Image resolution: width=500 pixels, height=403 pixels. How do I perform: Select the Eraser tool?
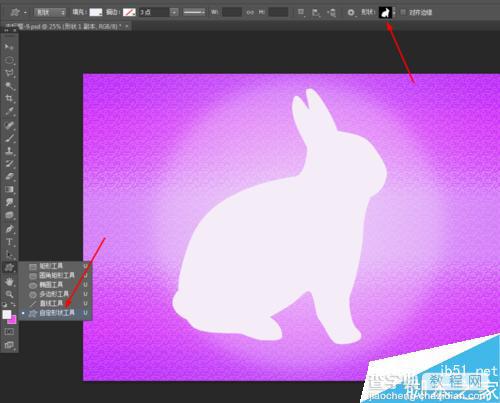point(9,176)
